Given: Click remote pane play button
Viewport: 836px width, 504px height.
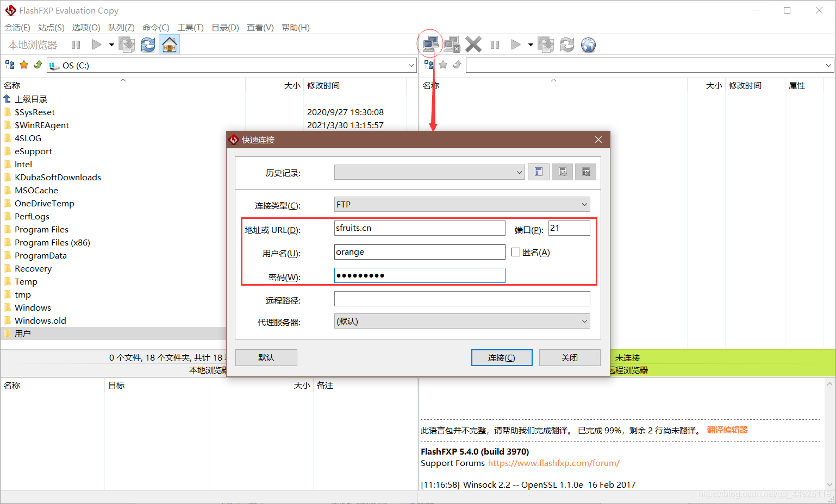Looking at the screenshot, I should tap(516, 45).
